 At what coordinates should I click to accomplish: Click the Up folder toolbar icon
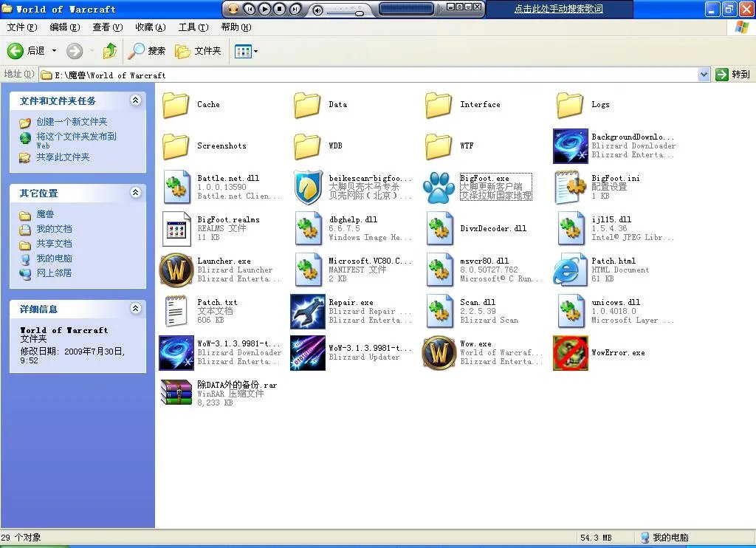click(x=110, y=51)
